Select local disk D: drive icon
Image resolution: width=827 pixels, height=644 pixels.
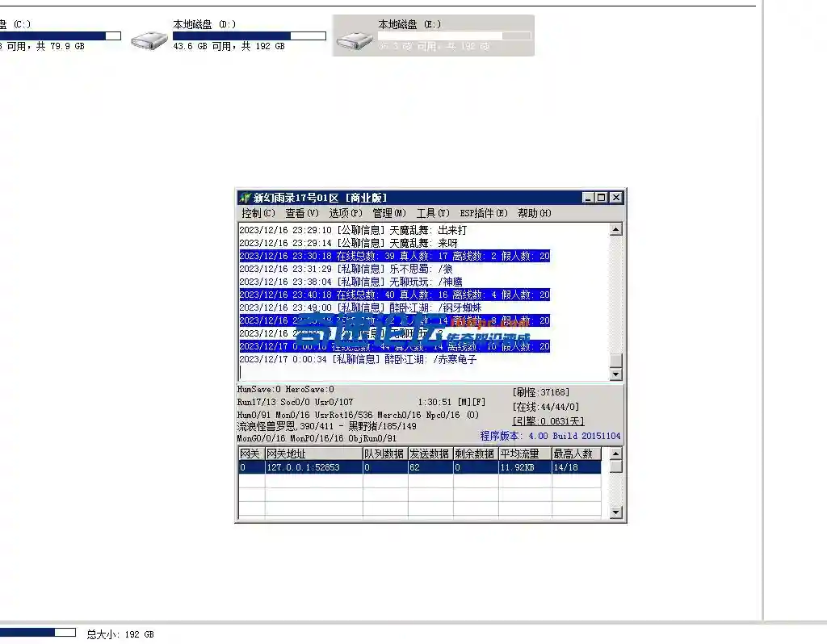coord(149,40)
